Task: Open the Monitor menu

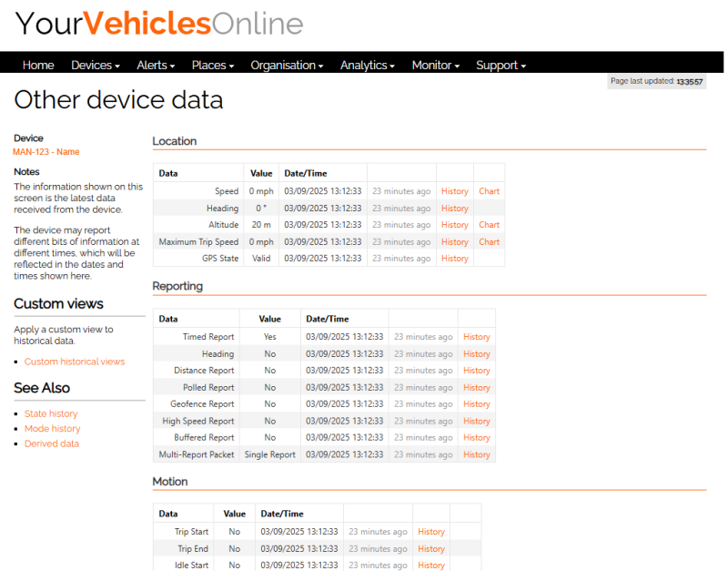Action: [x=435, y=66]
